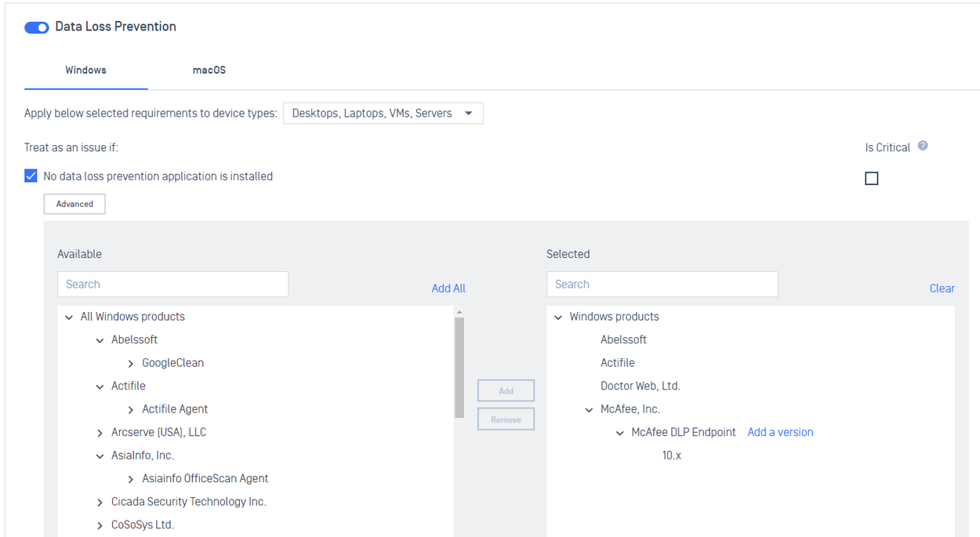
Task: Click the Advanced button
Action: (x=74, y=204)
